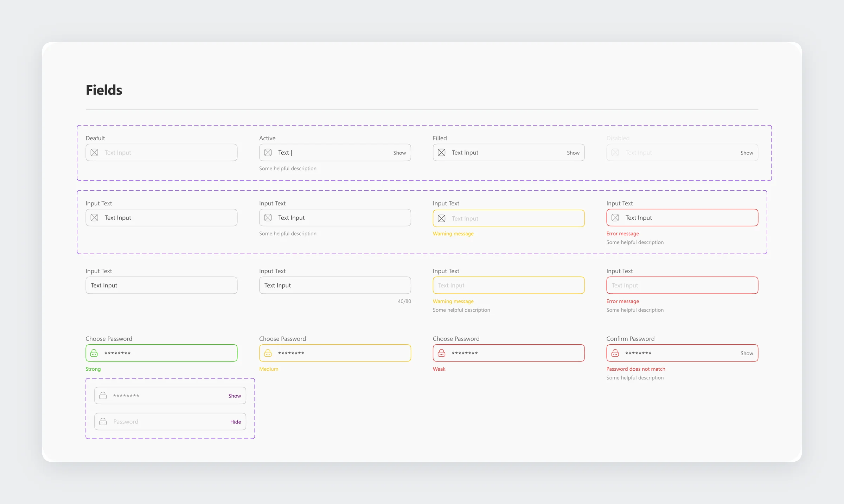Click the lock icon beside the Password placeholder
The image size is (844, 504).
103,421
